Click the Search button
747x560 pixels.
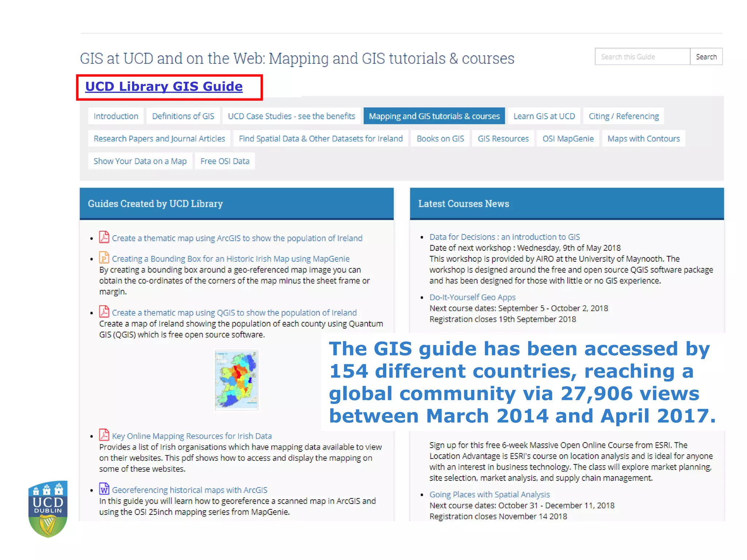point(706,57)
